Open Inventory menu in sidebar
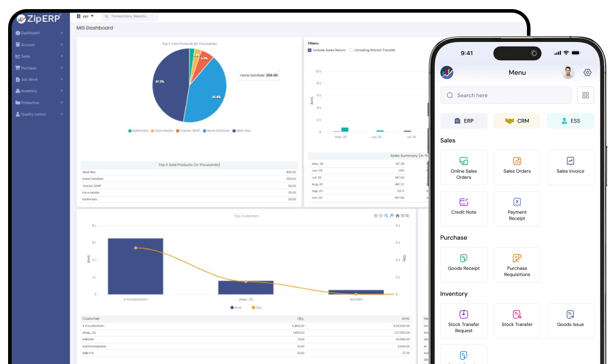 [39, 91]
